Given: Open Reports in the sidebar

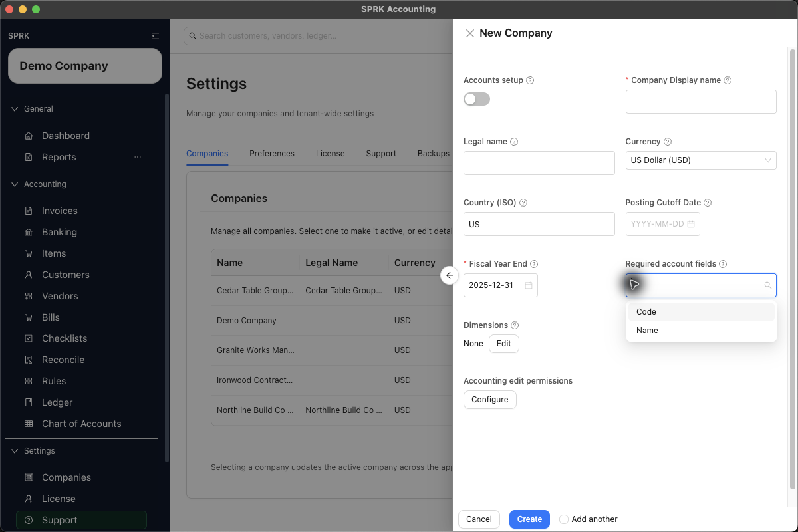Looking at the screenshot, I should click(x=59, y=157).
